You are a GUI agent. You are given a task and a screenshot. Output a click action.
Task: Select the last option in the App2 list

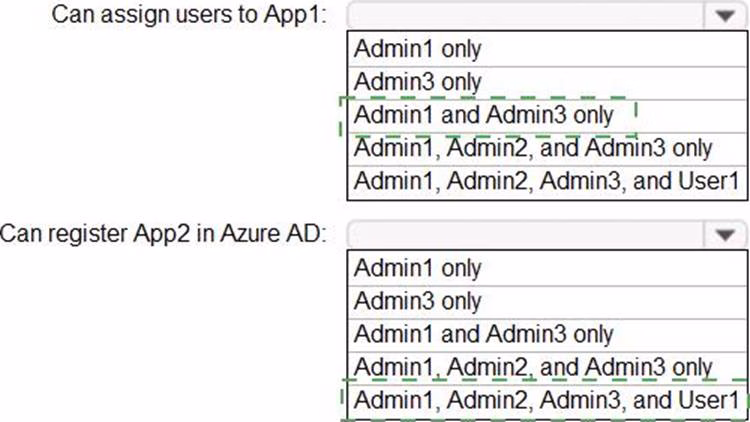pyautogui.click(x=546, y=400)
